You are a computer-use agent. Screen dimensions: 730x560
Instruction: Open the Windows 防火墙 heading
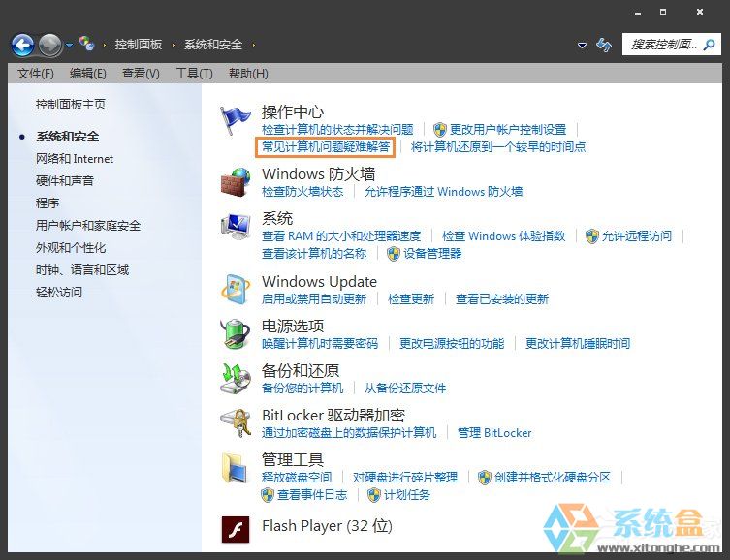[318, 174]
